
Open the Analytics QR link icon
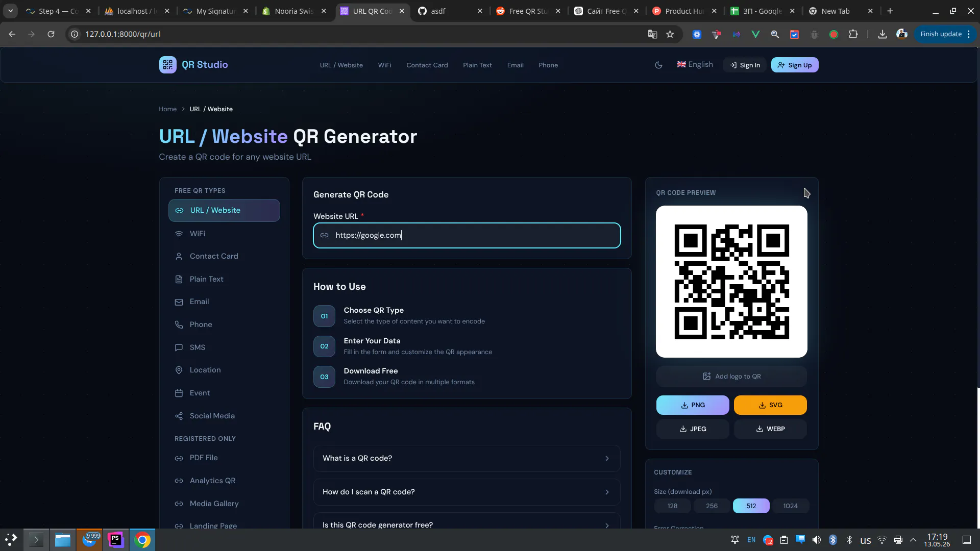pos(179,481)
